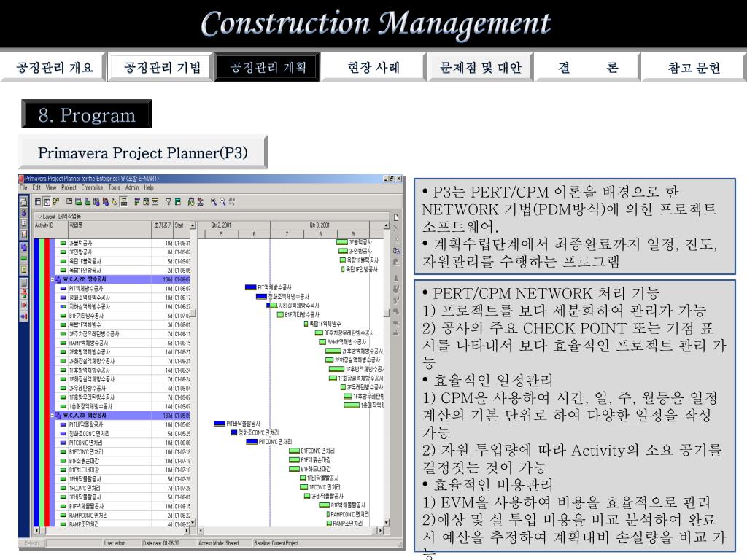Viewport: 747px width, 560px height.
Task: Click the Projects icon in left sidebar
Action: 23,201
